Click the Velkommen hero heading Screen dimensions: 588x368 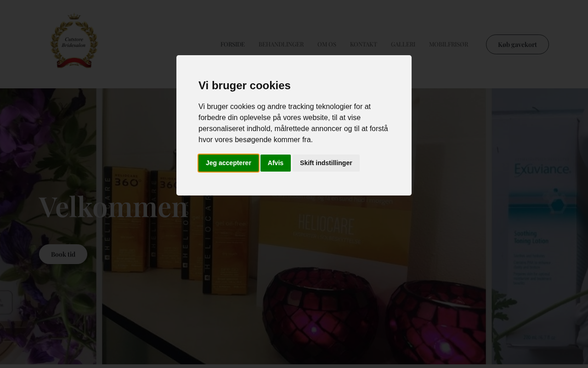[x=113, y=207]
